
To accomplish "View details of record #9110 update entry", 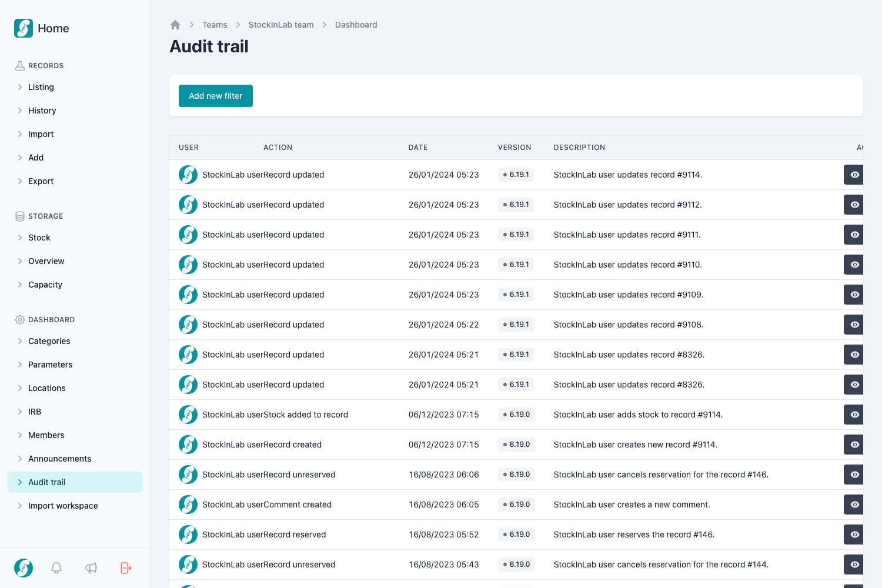I will point(854,265).
